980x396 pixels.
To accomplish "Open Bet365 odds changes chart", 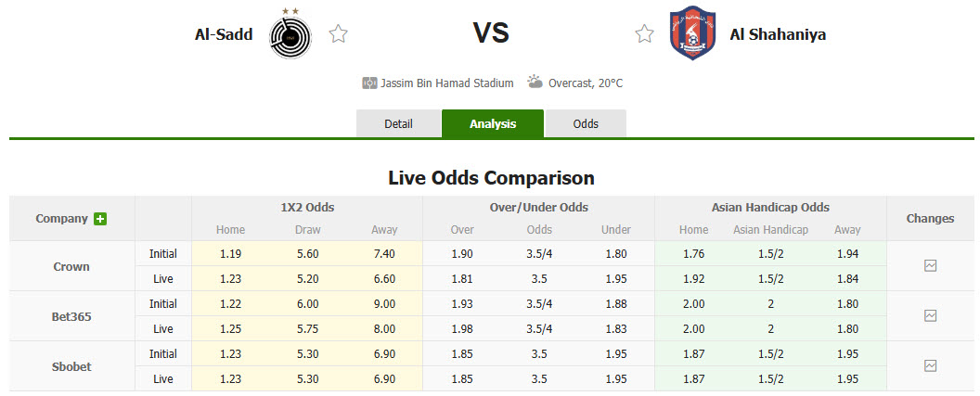I will coord(930,315).
